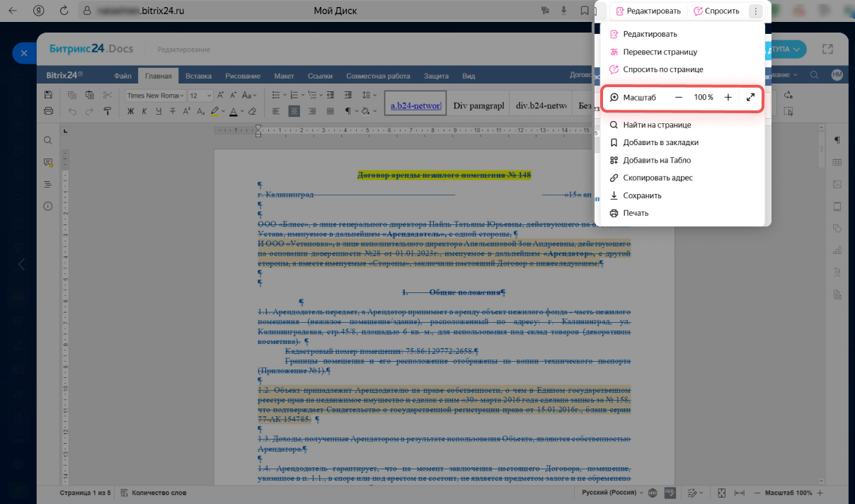The width and height of the screenshot is (855, 504).
Task: Toggle superscript formatting
Action: pos(187,111)
